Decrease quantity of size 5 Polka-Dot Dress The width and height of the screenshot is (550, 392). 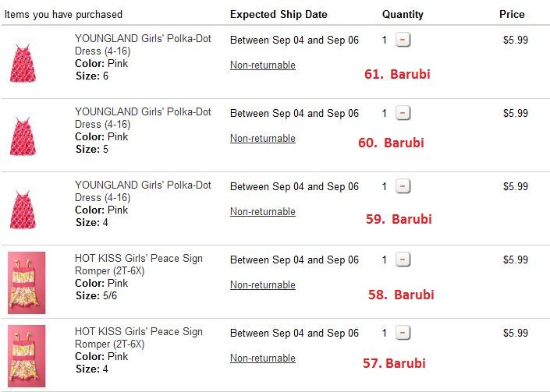coord(403,113)
